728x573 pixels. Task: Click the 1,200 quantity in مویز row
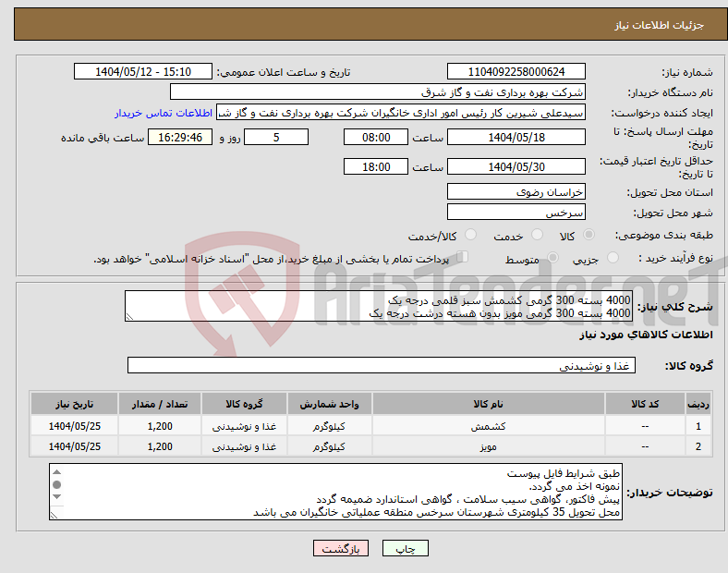[160, 446]
